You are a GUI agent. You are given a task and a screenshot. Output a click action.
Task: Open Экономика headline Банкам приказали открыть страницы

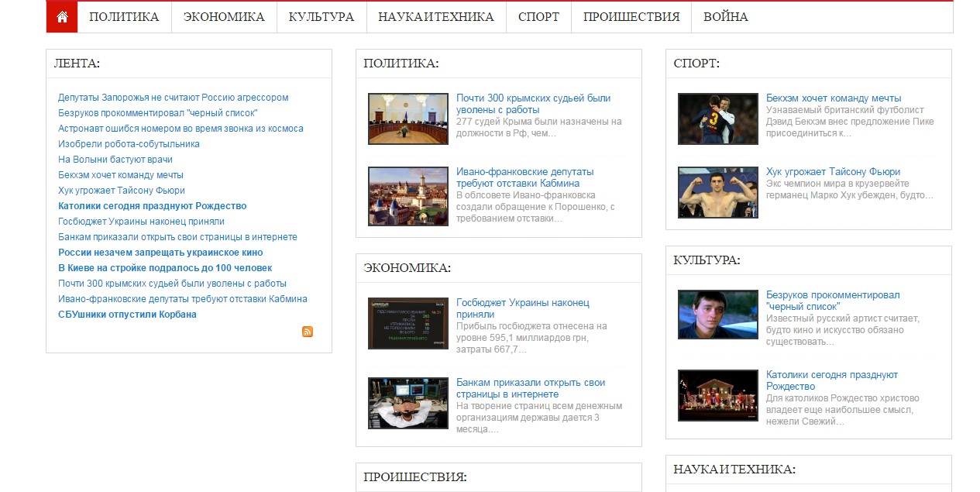(x=531, y=388)
